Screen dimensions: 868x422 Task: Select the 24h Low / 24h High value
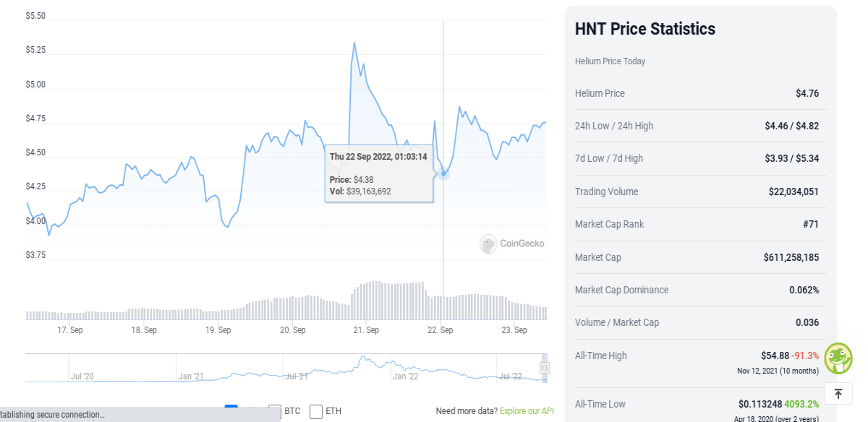(792, 126)
